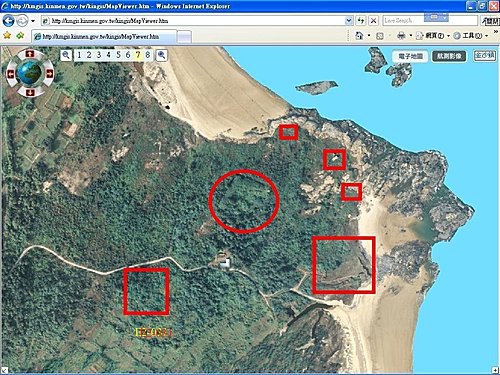Image resolution: width=500 pixels, height=375 pixels.
Task: Open the recent pages dropdown arrow
Action: pos(33,21)
